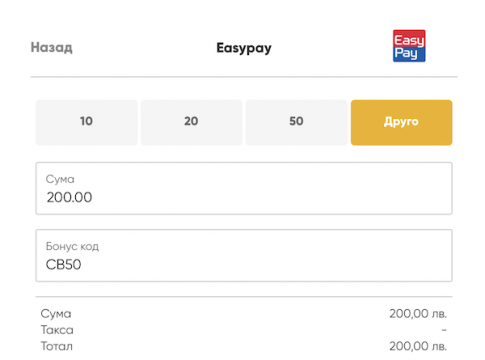The height and width of the screenshot is (360, 485).
Task: Click the Такса label in the summary
Action: pyautogui.click(x=57, y=330)
